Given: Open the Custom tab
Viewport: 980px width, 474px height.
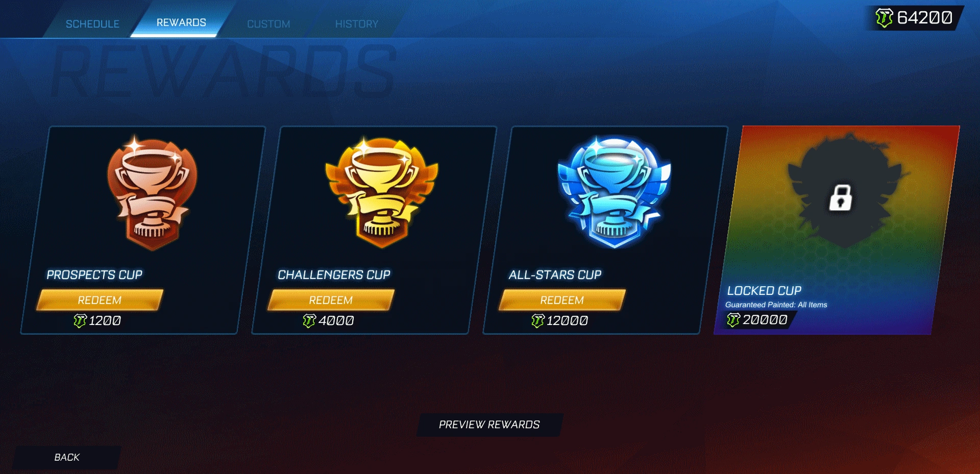Looking at the screenshot, I should tap(268, 24).
